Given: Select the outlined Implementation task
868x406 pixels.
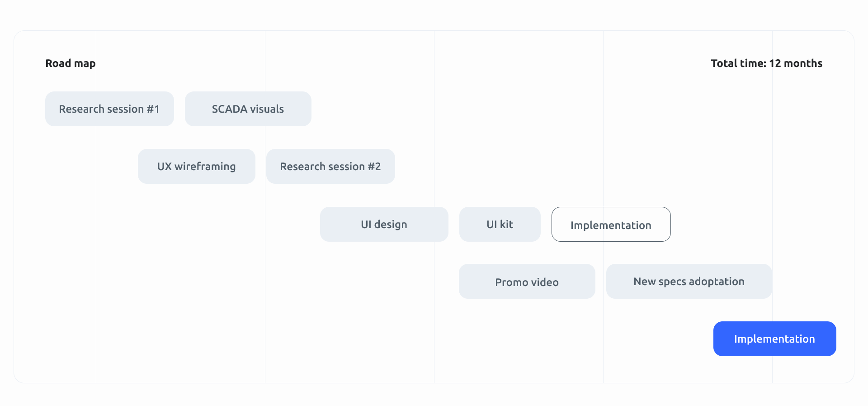Looking at the screenshot, I should tap(611, 225).
